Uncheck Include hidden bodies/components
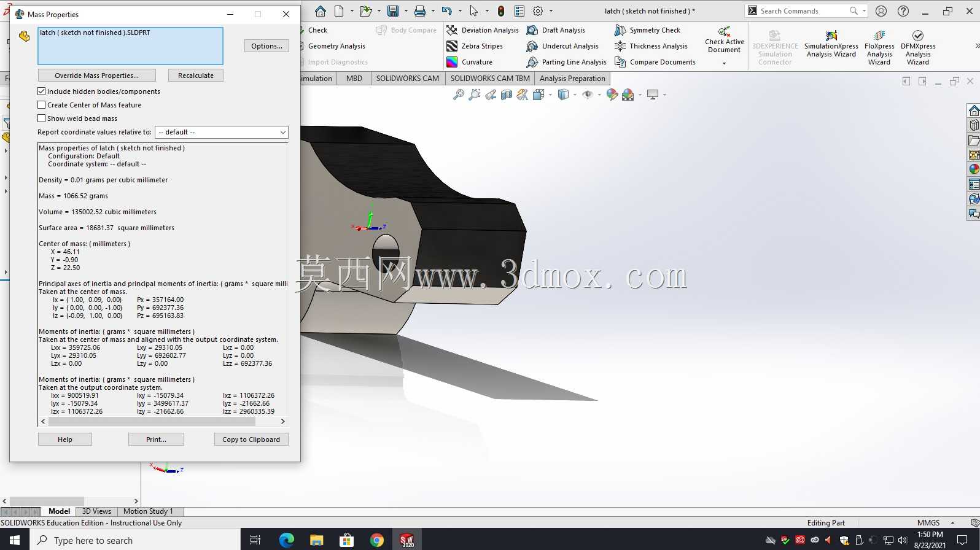 click(x=42, y=91)
